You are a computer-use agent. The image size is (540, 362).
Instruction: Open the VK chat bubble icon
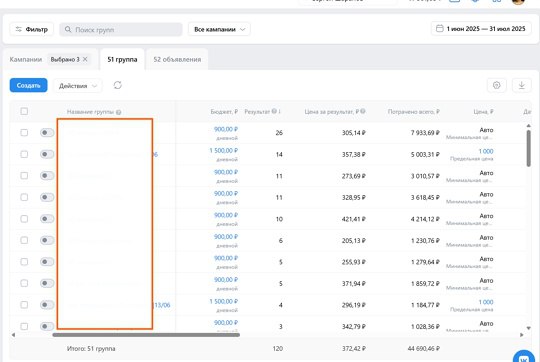524,357
